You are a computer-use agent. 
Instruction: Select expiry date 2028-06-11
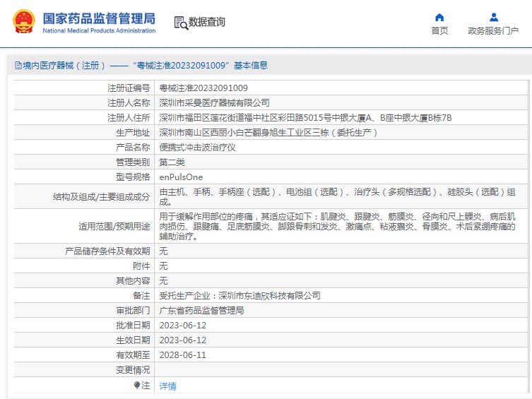[x=183, y=355]
